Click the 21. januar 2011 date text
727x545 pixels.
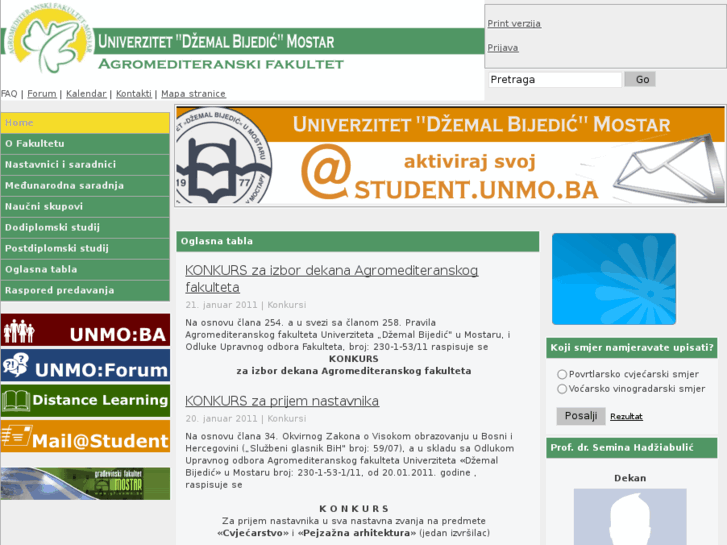click(x=221, y=305)
